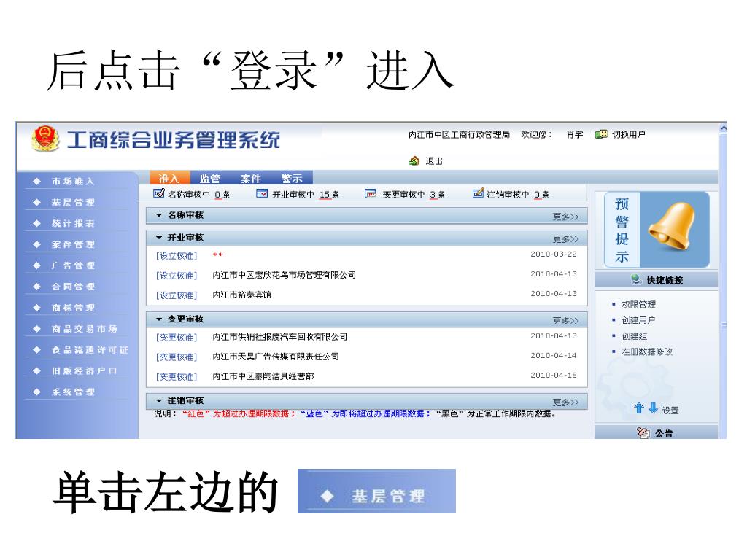Click the 预警提示 warning panel text

[622, 230]
